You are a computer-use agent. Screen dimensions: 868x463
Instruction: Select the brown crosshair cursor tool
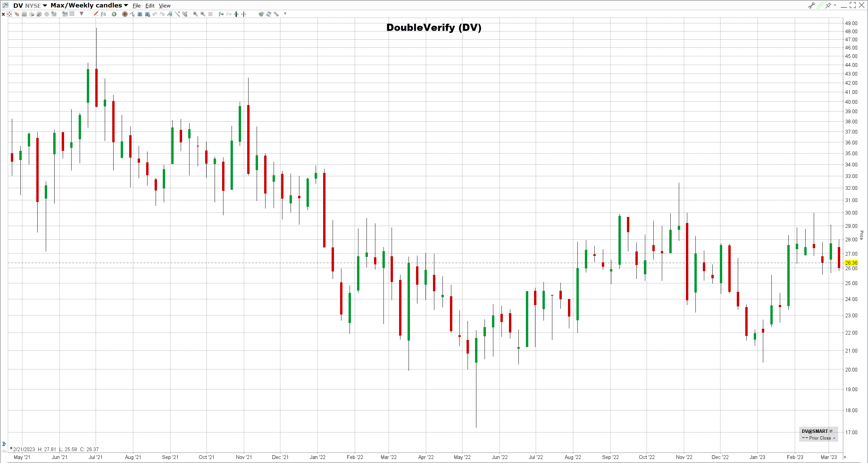tap(125, 14)
